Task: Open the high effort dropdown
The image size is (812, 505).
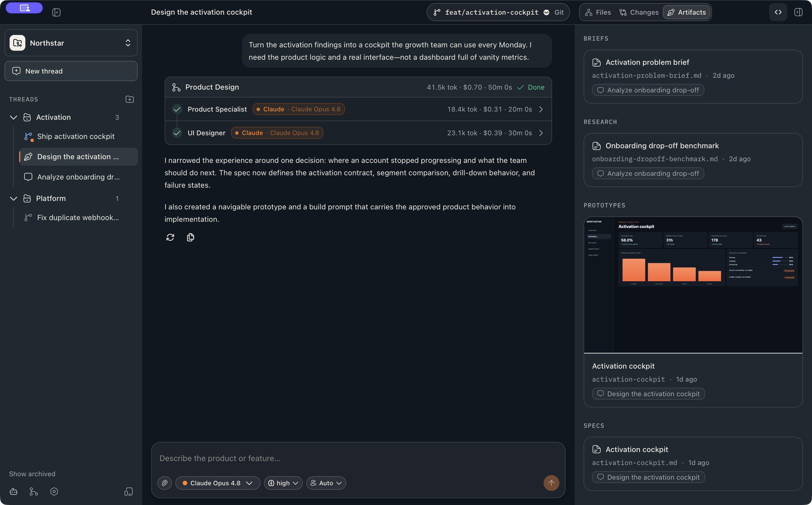Action: pyautogui.click(x=283, y=483)
